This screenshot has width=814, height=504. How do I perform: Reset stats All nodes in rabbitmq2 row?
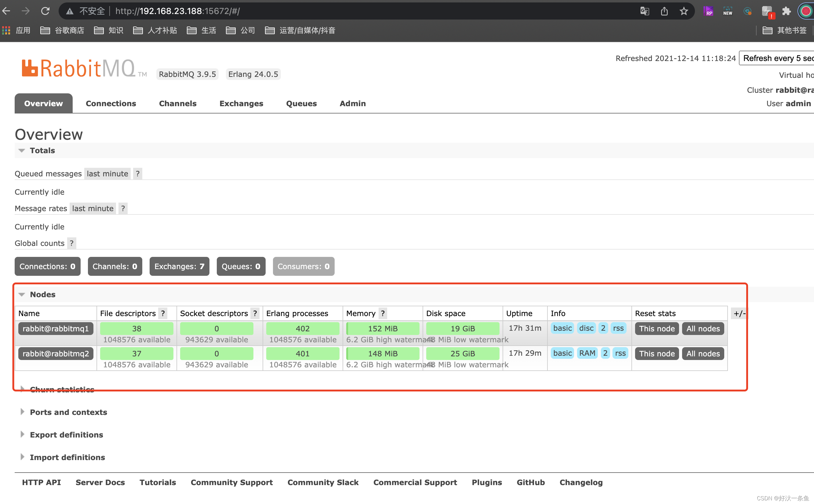[x=703, y=354]
